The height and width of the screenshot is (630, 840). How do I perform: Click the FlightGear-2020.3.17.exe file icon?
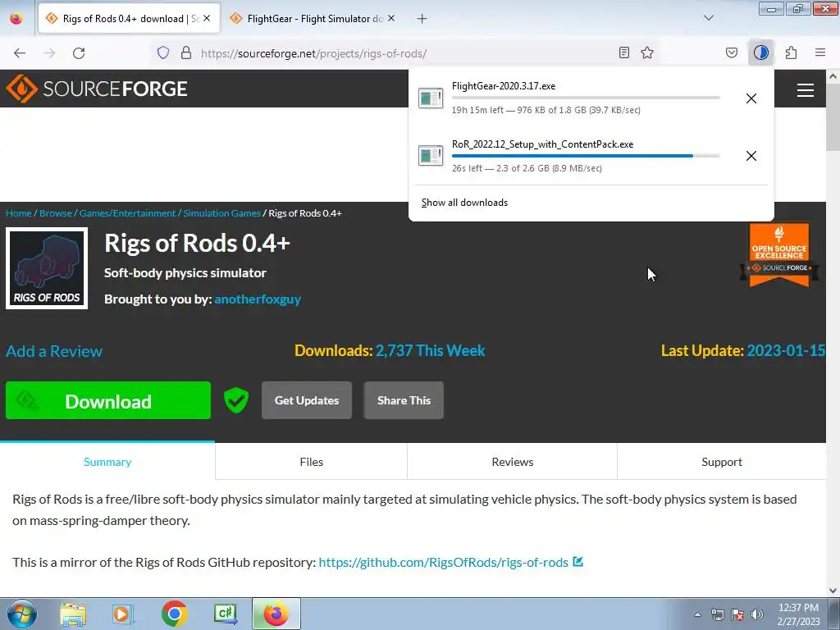pos(431,98)
